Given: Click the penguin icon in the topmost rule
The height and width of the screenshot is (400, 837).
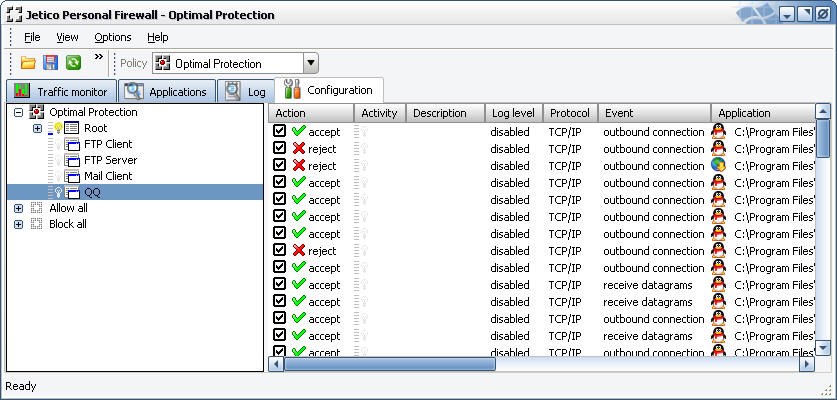Looking at the screenshot, I should (x=718, y=131).
